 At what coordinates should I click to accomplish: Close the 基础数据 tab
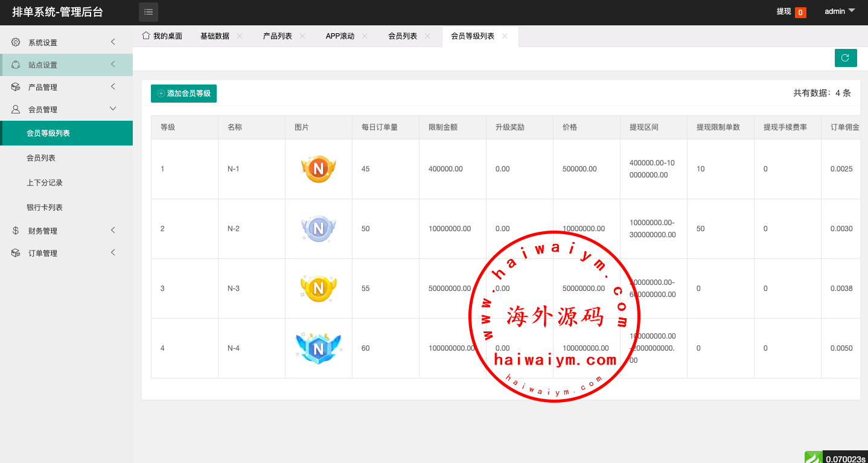pos(240,36)
